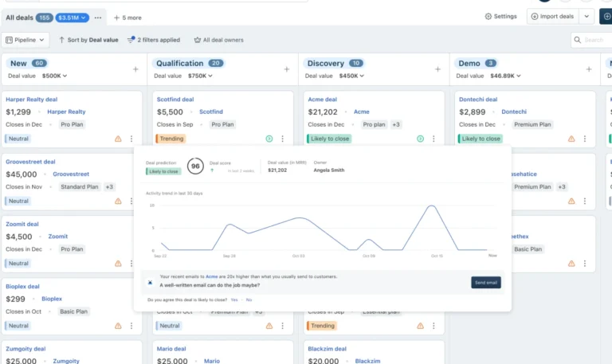Viewport: 612px width, 364px height.
Task: Open the All deals tab
Action: [x=19, y=18]
